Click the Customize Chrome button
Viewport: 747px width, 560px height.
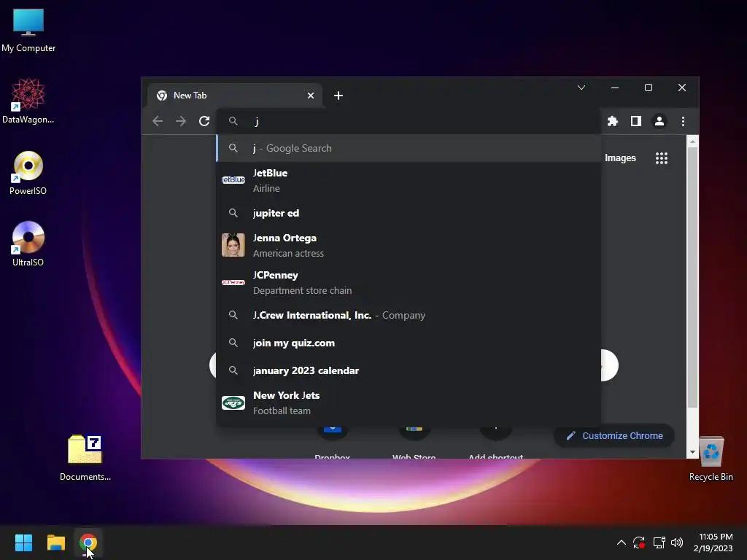[x=614, y=436]
